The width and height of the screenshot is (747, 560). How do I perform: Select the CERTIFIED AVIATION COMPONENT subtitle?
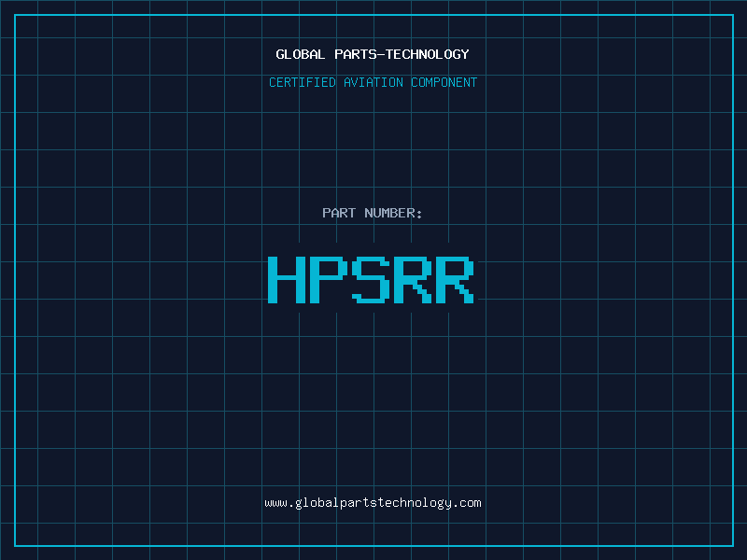point(373,82)
